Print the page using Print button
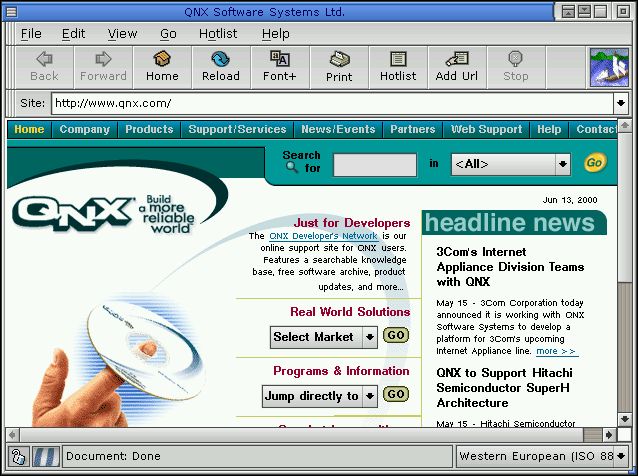This screenshot has height=476, width=638. (339, 67)
